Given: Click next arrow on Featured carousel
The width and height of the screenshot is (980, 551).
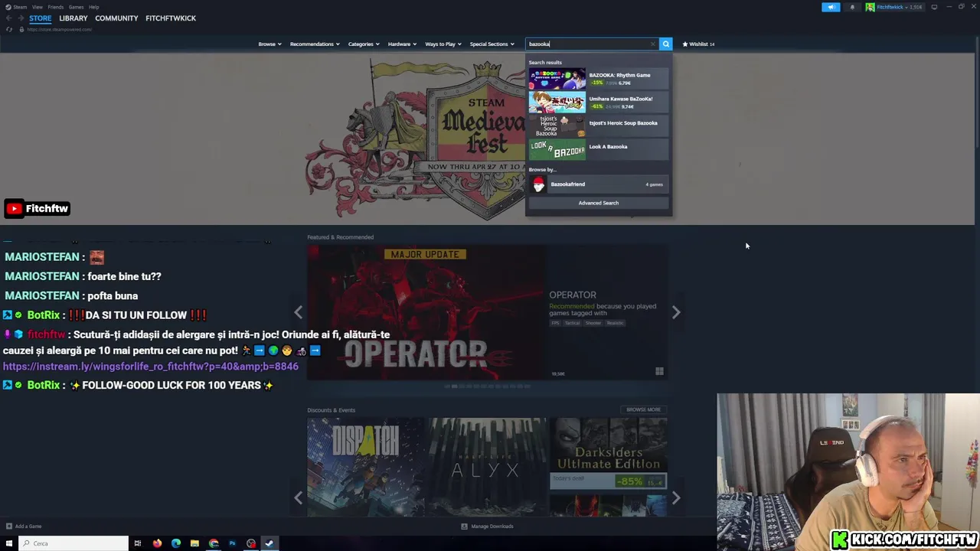Looking at the screenshot, I should [x=676, y=312].
